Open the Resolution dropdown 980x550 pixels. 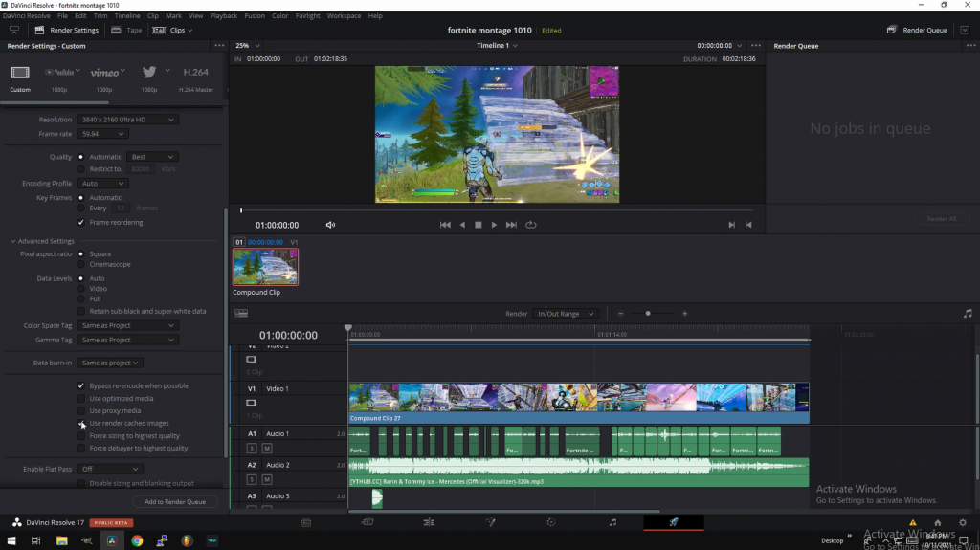click(128, 120)
